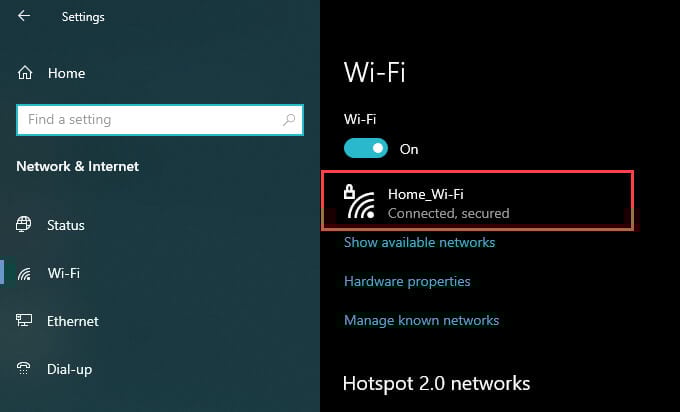Focus the Find a setting field

[160, 120]
